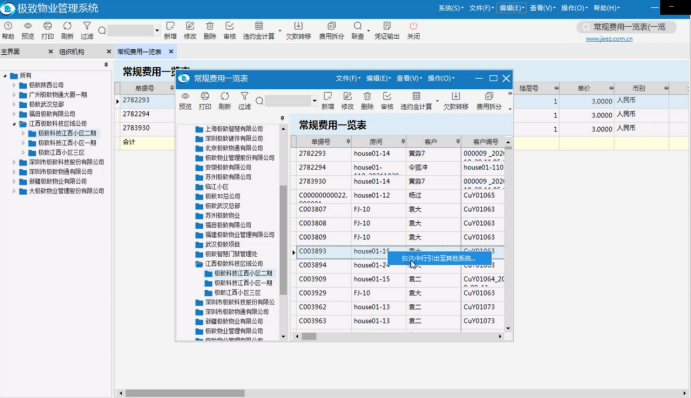This screenshot has width=691, height=398.
Task: Click popup toolbar search input field
Action: pyautogui.click(x=288, y=101)
